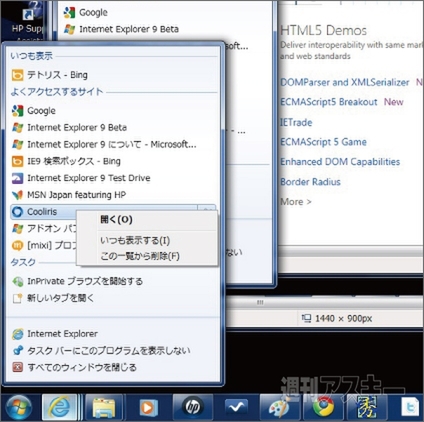Image resolution: width=424 pixels, height=422 pixels.
Task: Open the Border Radius demo link
Action: (310, 182)
